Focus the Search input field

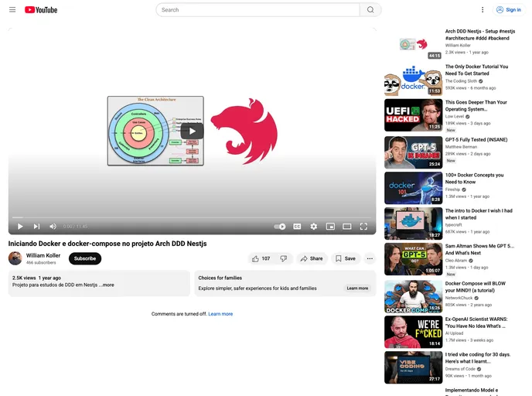tap(257, 10)
